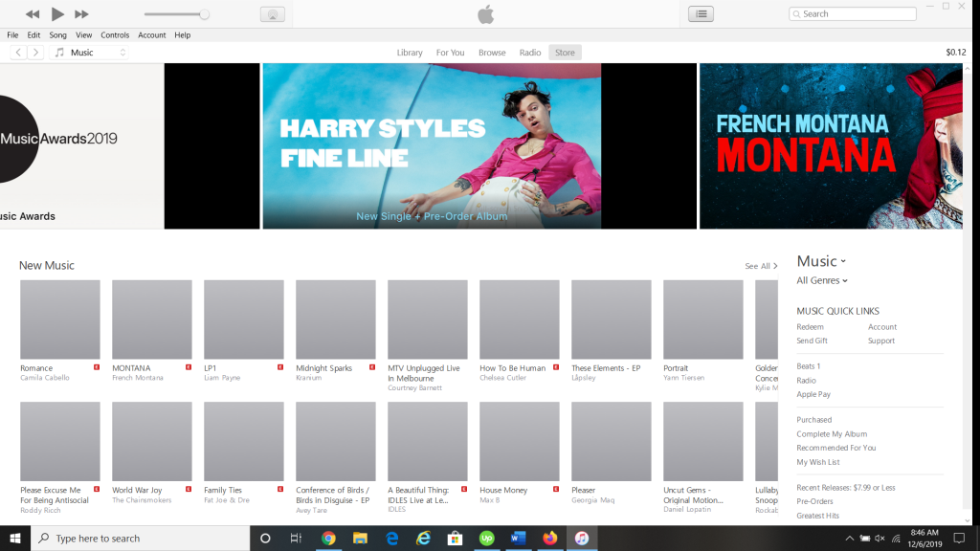The width and height of the screenshot is (980, 551).
Task: Open the Portrait album cover by Yann Tiersen
Action: [703, 320]
